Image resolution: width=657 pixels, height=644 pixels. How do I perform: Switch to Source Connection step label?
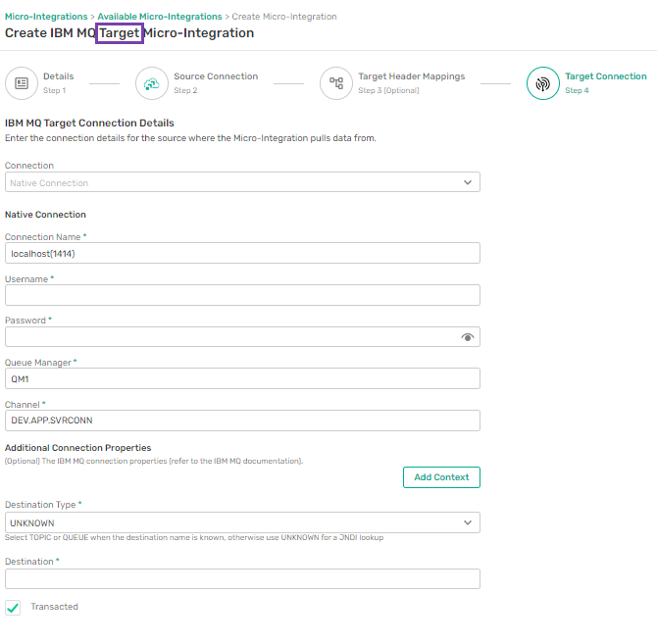tap(216, 83)
